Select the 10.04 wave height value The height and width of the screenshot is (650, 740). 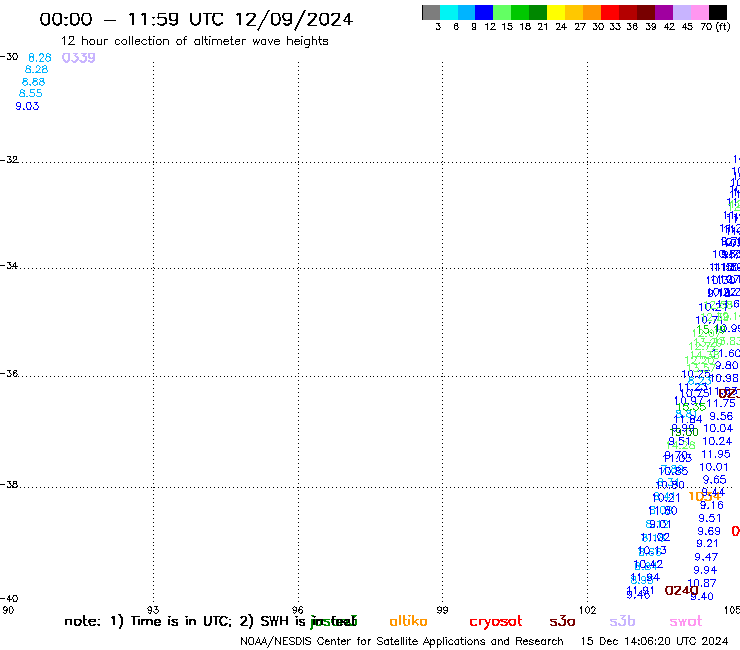(718, 428)
